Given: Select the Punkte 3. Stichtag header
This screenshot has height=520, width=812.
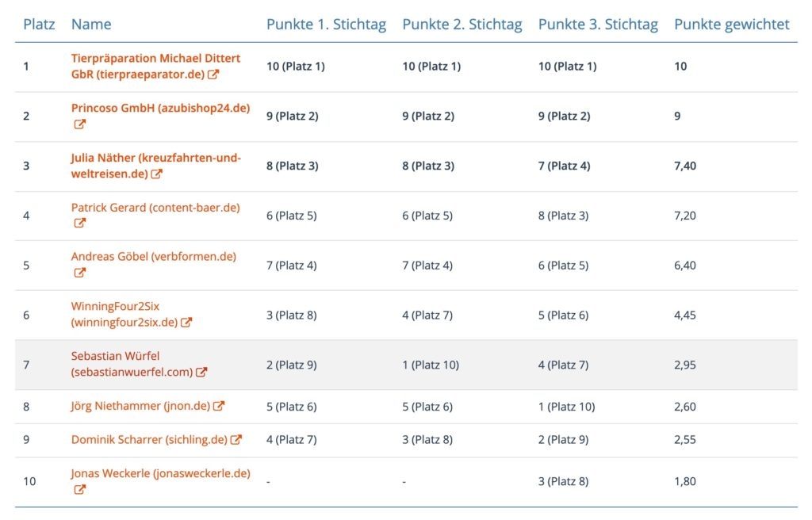Looking at the screenshot, I should [598, 25].
